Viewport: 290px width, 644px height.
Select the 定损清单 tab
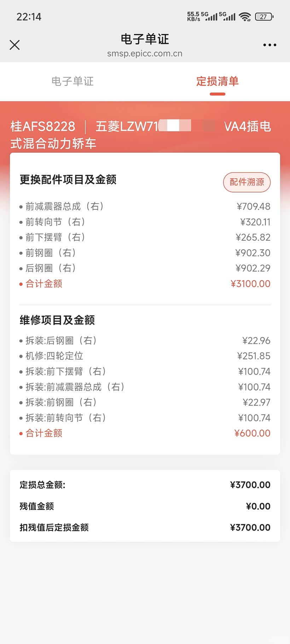[x=217, y=81]
